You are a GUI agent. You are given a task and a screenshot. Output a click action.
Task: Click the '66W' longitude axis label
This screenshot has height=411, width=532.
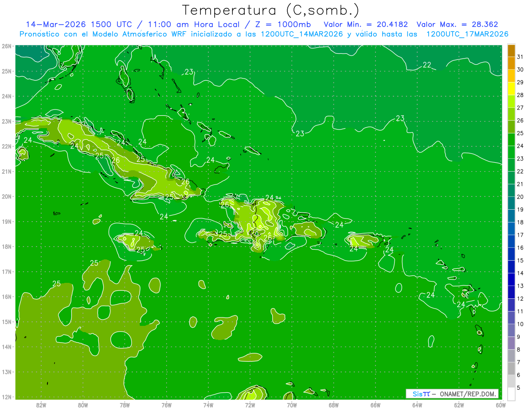click(x=376, y=405)
